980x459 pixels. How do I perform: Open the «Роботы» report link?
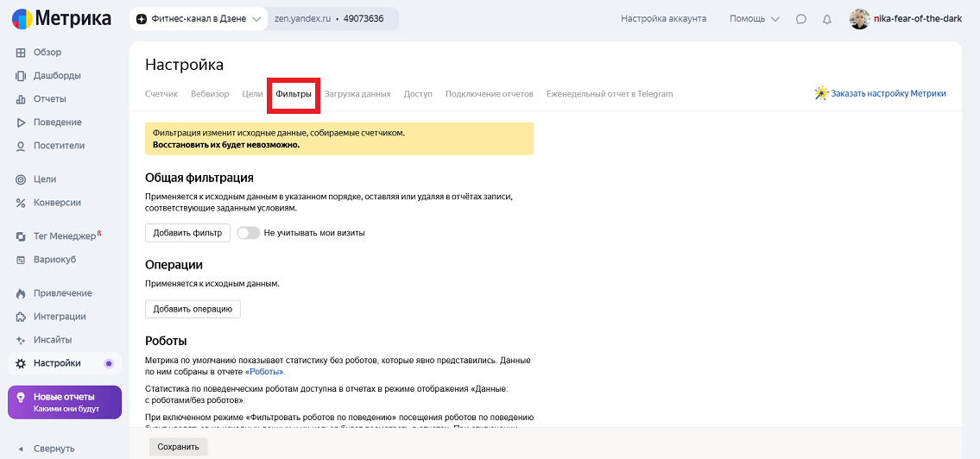(264, 372)
